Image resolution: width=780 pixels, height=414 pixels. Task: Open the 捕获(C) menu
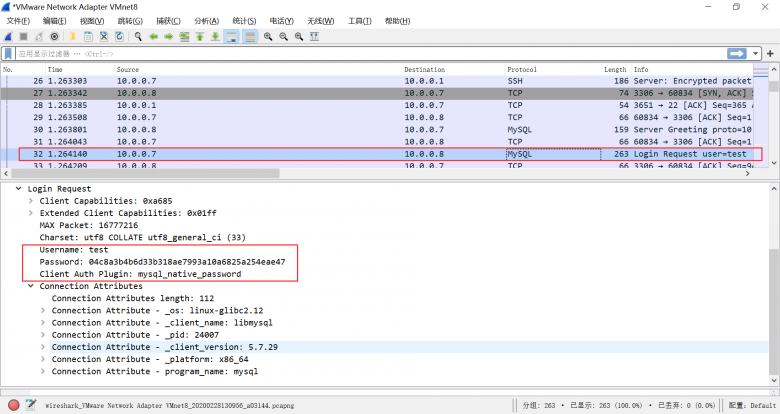tap(168, 21)
